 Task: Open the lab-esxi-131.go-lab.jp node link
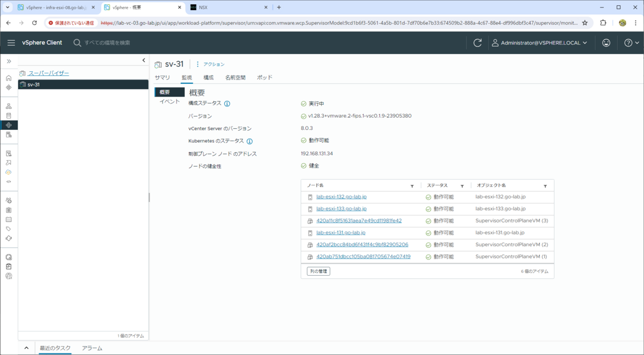pos(340,232)
